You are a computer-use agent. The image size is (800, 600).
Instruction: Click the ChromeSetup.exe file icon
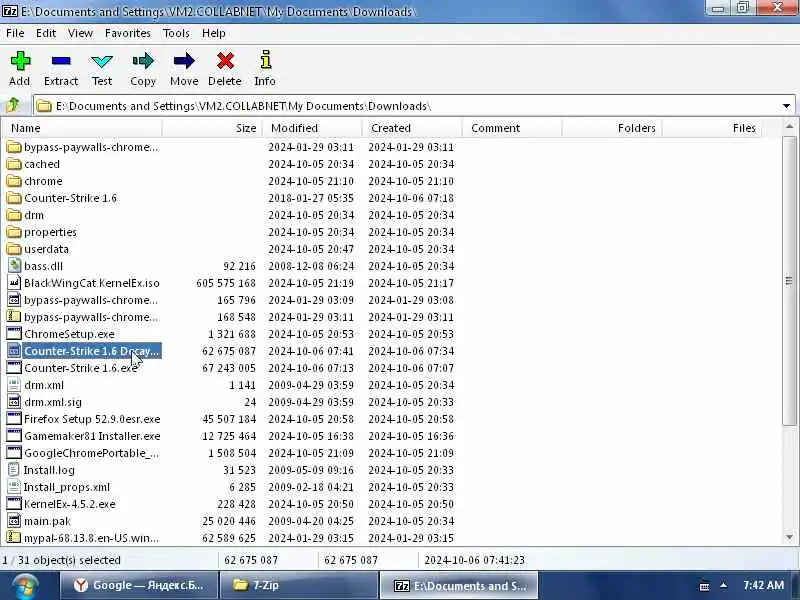click(x=14, y=334)
